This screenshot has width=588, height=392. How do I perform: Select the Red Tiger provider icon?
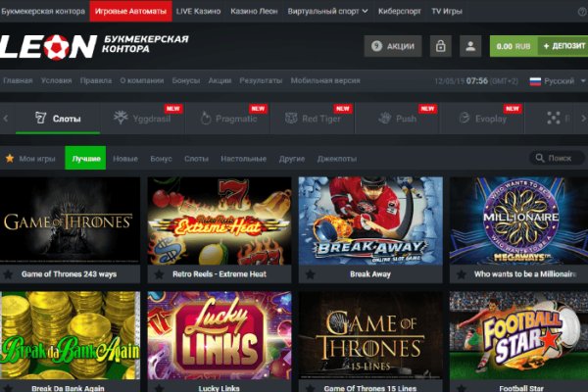click(x=292, y=119)
